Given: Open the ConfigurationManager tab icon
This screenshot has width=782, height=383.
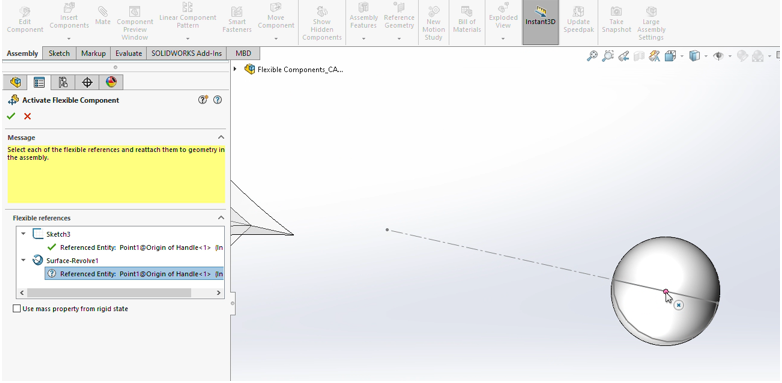Looking at the screenshot, I should pyautogui.click(x=63, y=82).
